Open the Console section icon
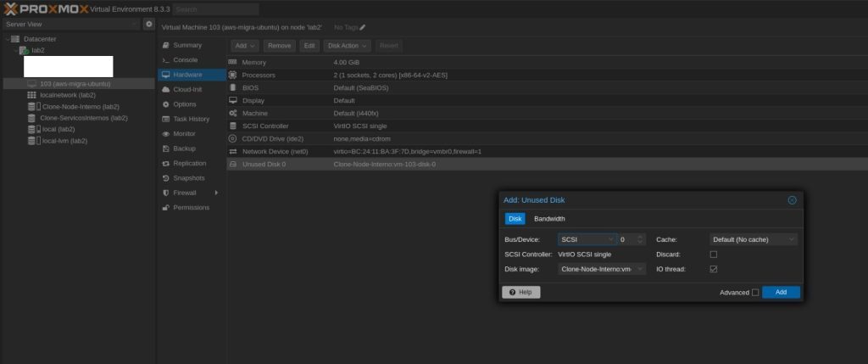This screenshot has width=868, height=364. [x=166, y=60]
